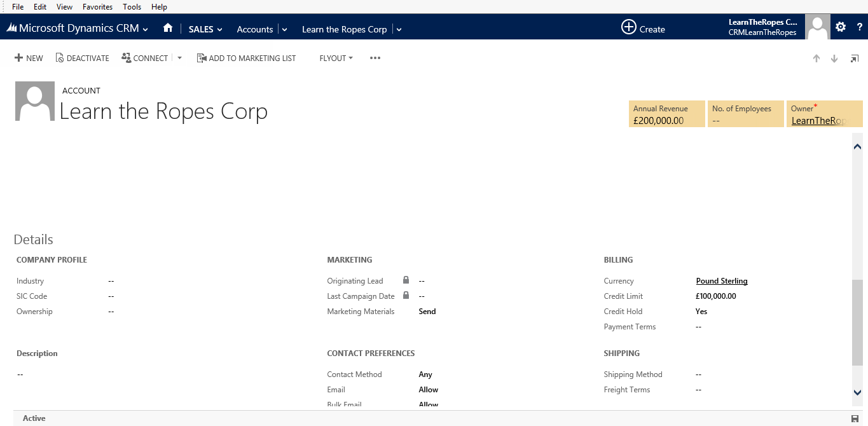
Task: Open the More Commands ellipsis
Action: 375,58
